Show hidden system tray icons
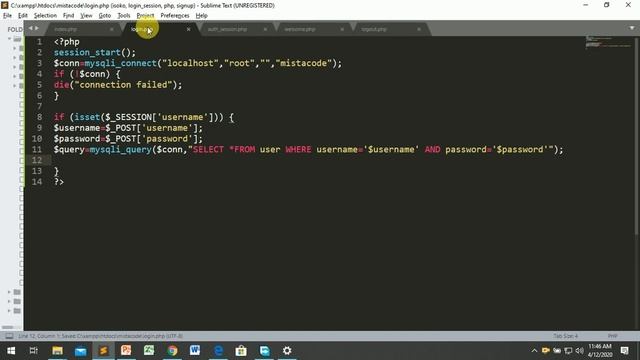 pyautogui.click(x=534, y=351)
